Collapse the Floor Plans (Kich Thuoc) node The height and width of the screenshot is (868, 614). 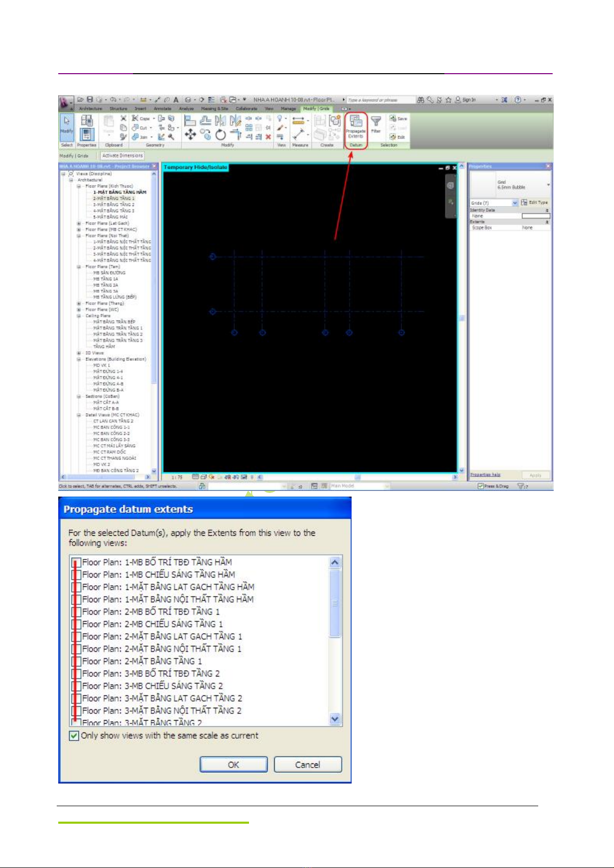tap(79, 186)
